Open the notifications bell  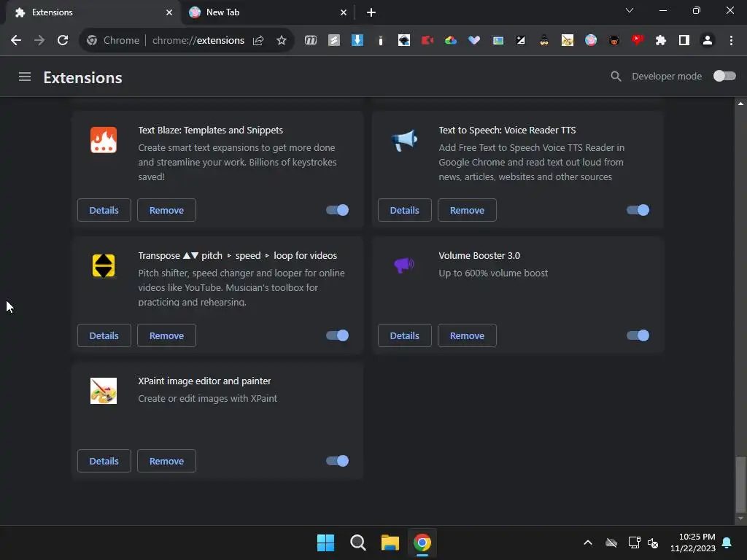click(727, 542)
